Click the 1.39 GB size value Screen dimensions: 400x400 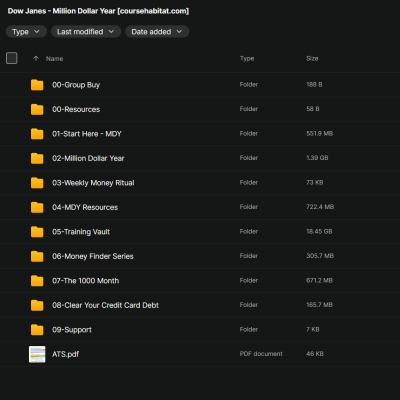click(x=317, y=158)
